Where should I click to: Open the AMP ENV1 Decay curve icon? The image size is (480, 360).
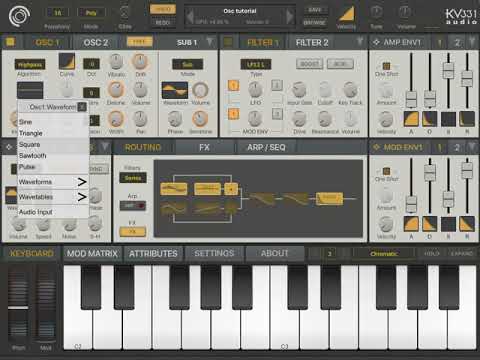point(429,119)
